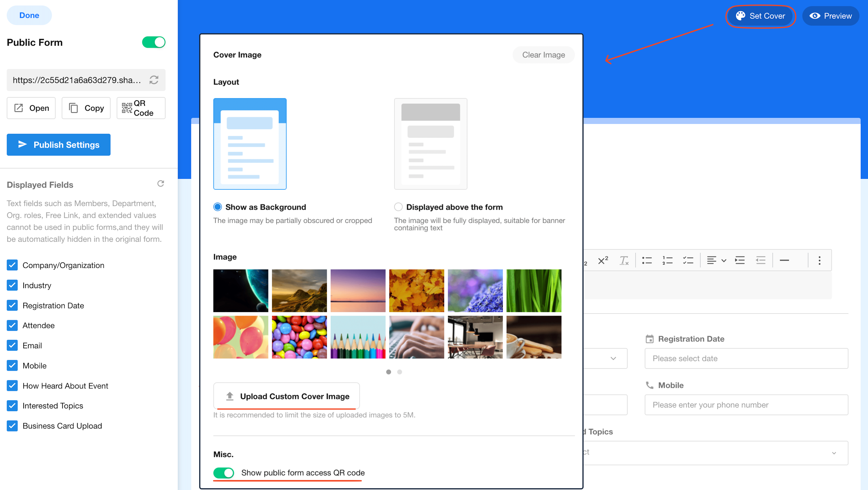Viewport: 868px width, 490px height.
Task: Click the refresh link icon beside the URL
Action: (x=154, y=80)
